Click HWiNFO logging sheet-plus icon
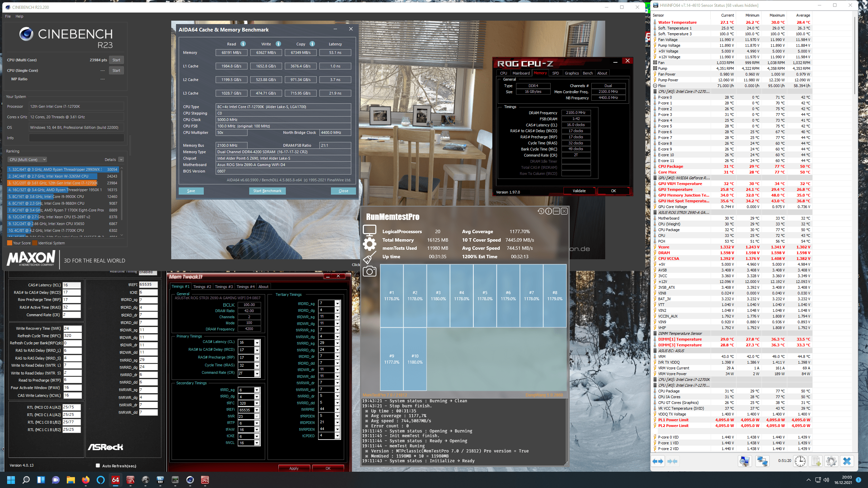Viewport: 868px width, 488px height. [x=815, y=461]
